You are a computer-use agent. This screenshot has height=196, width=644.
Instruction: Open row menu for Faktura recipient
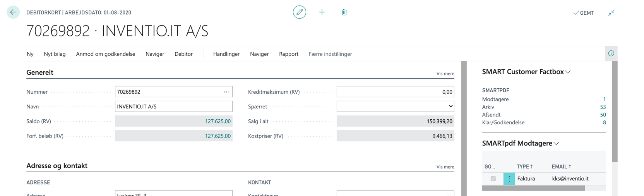coord(509,179)
